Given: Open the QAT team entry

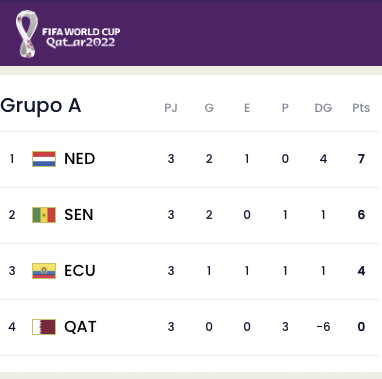Looking at the screenshot, I should tap(80, 327).
